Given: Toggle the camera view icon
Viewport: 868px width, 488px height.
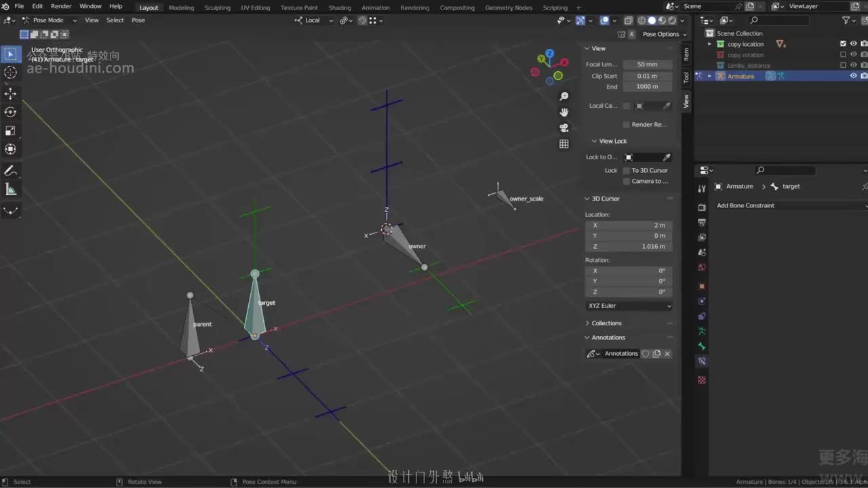Looking at the screenshot, I should click(x=564, y=128).
